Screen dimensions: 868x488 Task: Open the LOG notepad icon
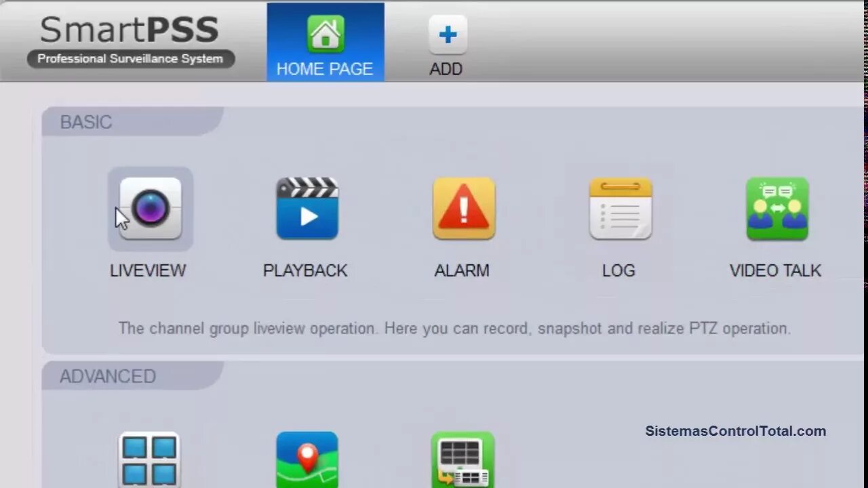coord(620,209)
